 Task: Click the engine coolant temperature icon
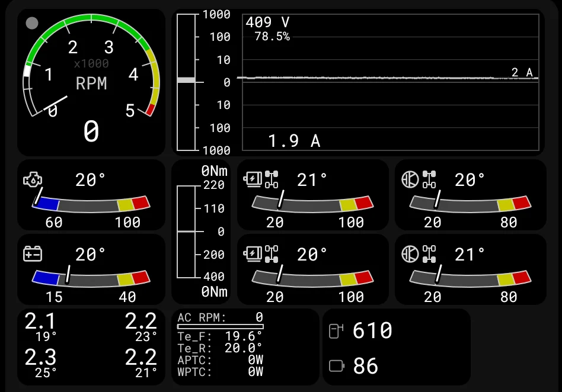click(x=33, y=179)
